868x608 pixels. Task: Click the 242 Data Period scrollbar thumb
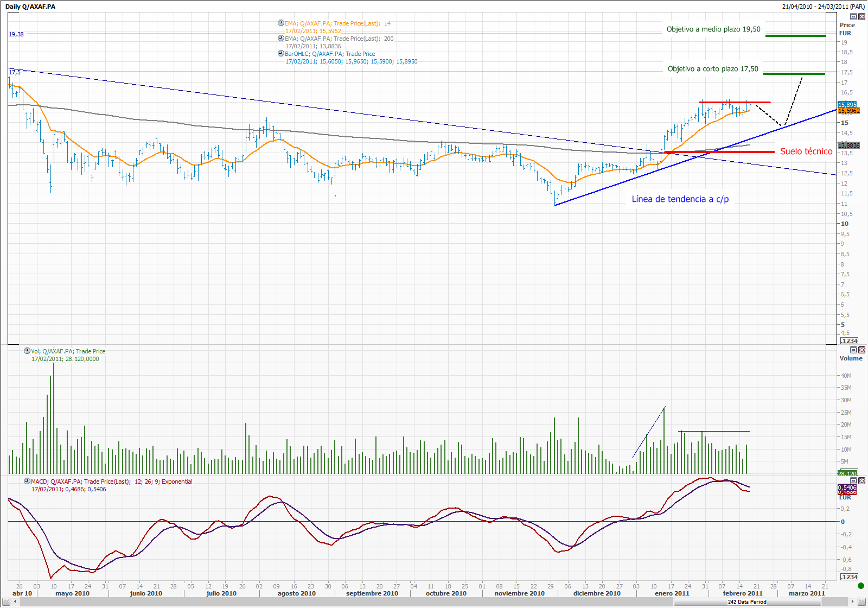[747, 602]
